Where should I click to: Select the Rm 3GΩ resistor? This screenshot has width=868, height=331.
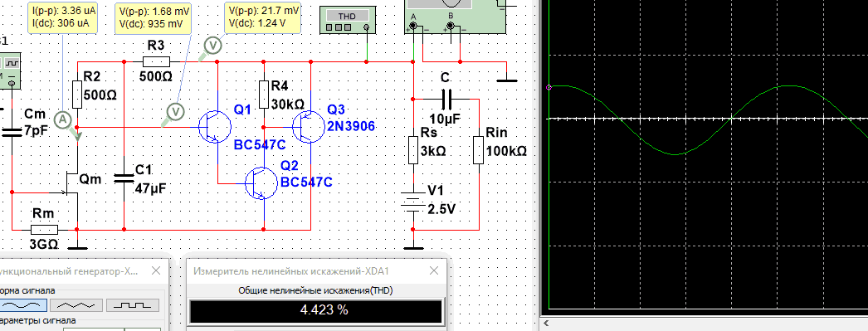click(44, 229)
